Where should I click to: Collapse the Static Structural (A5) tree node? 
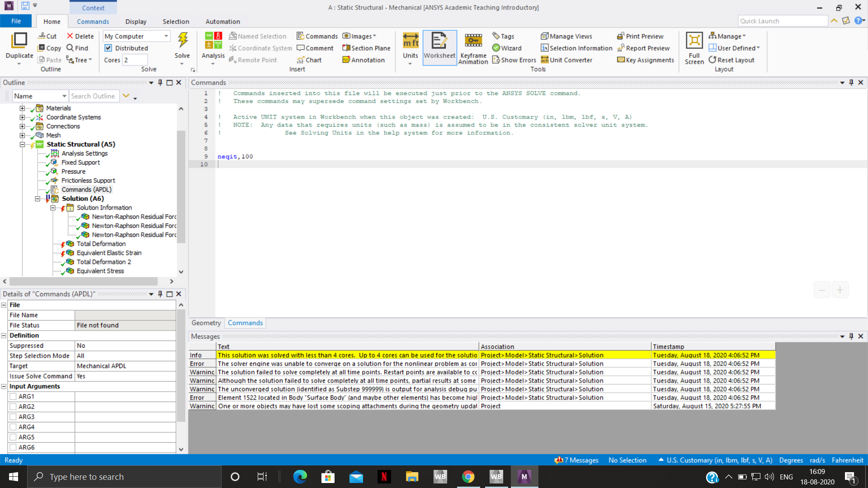tap(22, 144)
